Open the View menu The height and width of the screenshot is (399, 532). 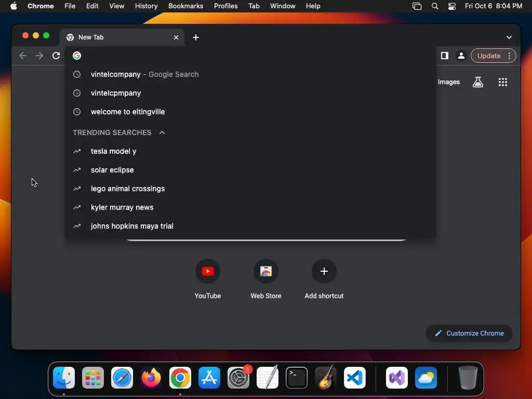(116, 6)
